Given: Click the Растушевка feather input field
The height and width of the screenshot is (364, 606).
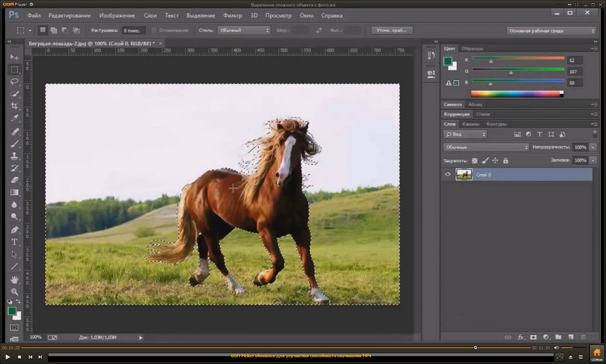Looking at the screenshot, I should (134, 30).
